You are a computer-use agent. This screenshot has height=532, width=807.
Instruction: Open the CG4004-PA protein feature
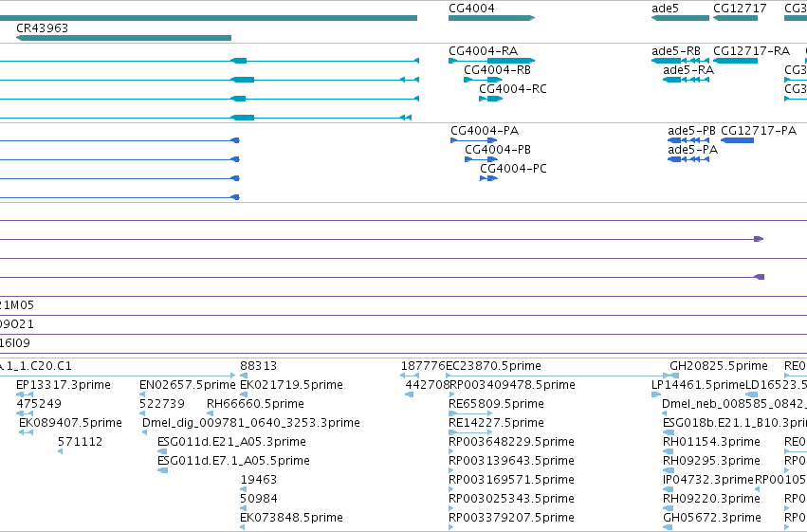(473, 140)
